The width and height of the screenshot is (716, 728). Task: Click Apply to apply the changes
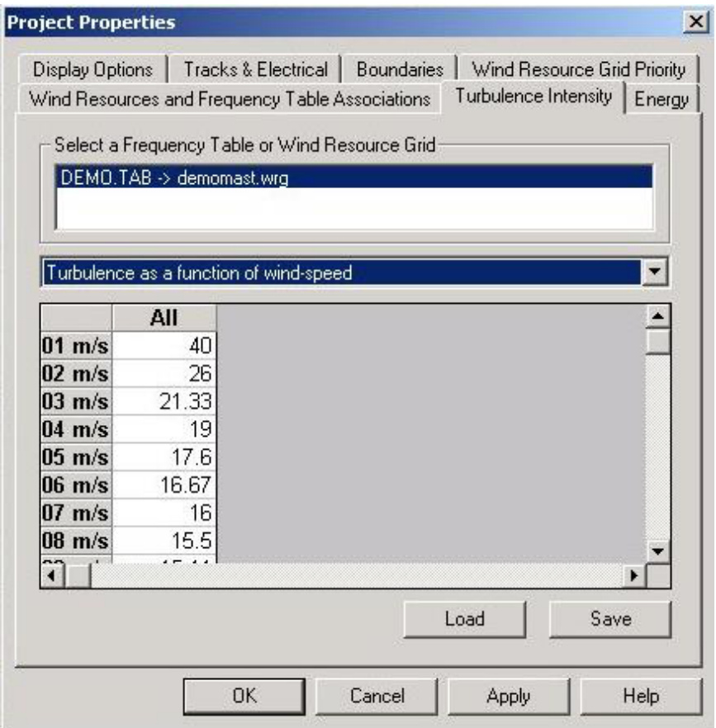[x=508, y=697]
